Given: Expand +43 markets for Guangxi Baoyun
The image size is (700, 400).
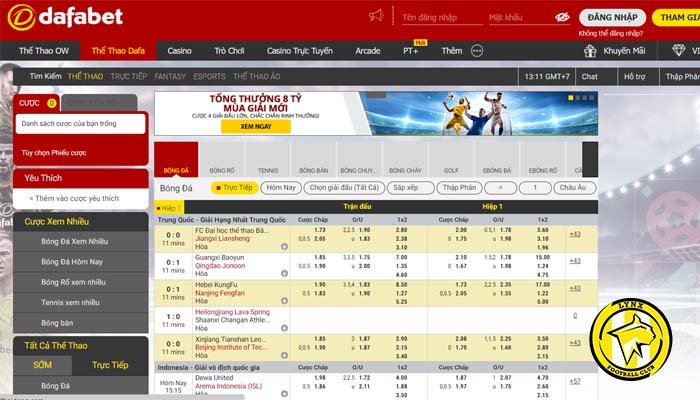Looking at the screenshot, I should tap(575, 261).
